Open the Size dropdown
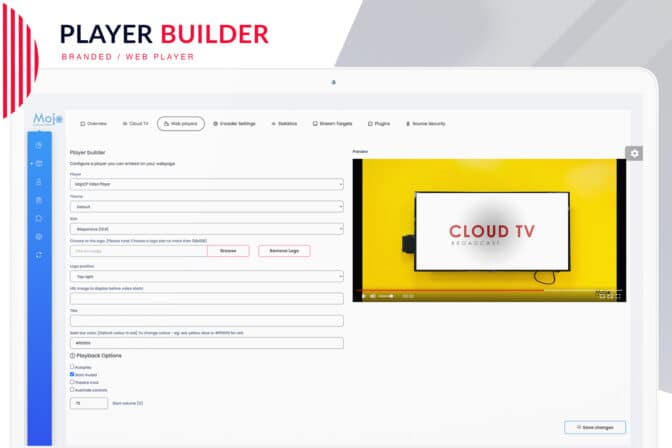 click(207, 229)
